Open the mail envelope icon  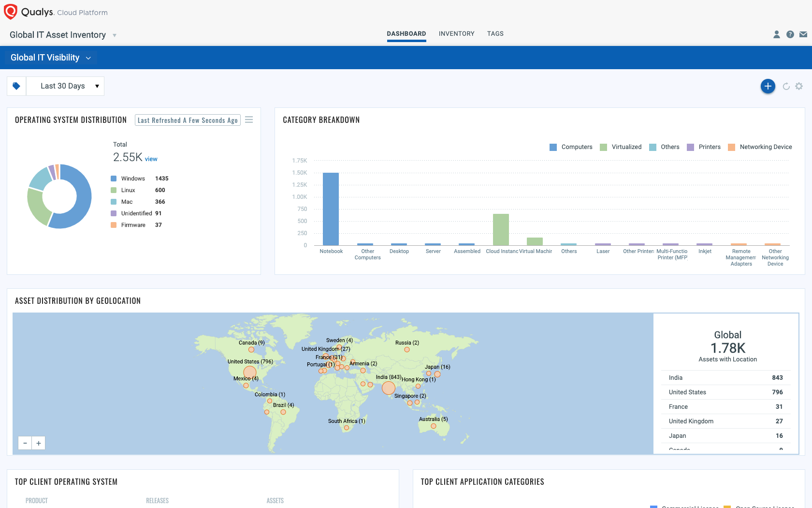pyautogui.click(x=803, y=34)
